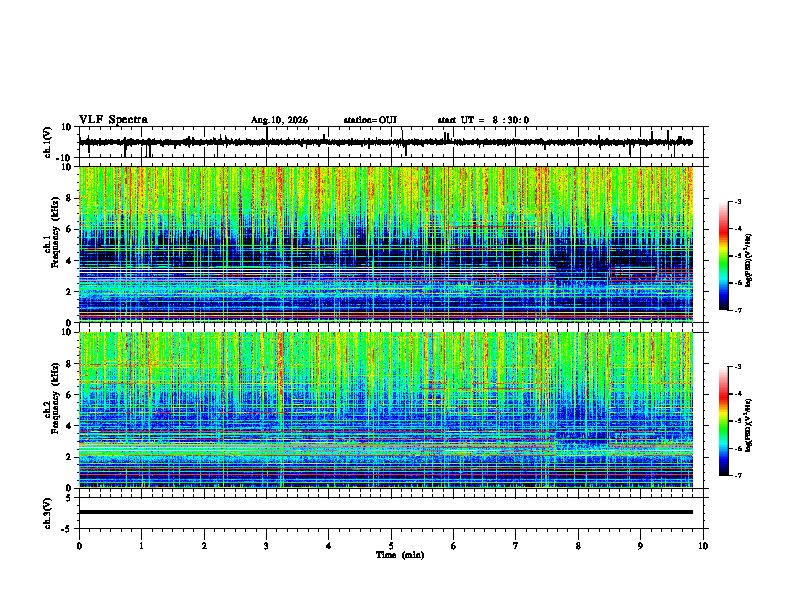Click inside the ch.2 spectrogram plot
Viewport: 792px width, 612px height.
point(386,410)
